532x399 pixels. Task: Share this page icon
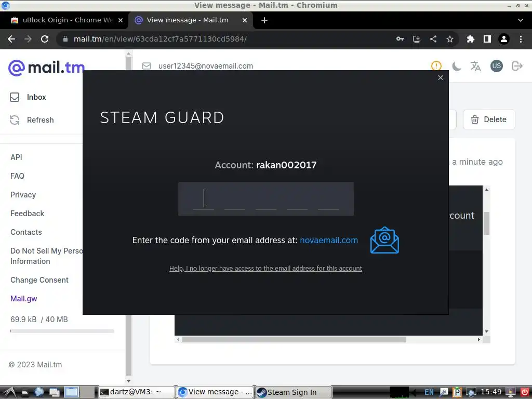click(433, 39)
